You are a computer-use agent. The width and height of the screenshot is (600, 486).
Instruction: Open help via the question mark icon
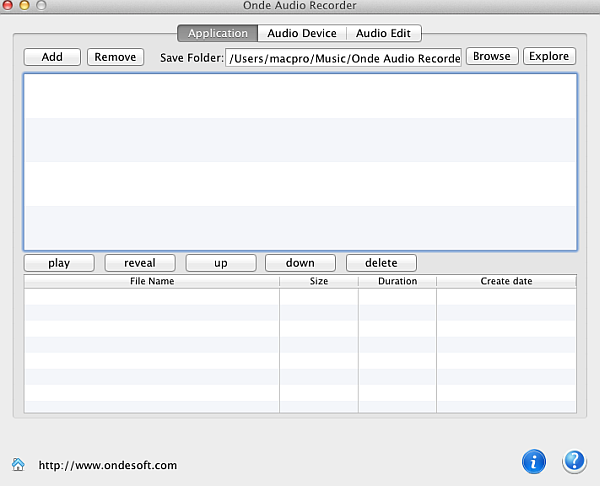point(574,461)
